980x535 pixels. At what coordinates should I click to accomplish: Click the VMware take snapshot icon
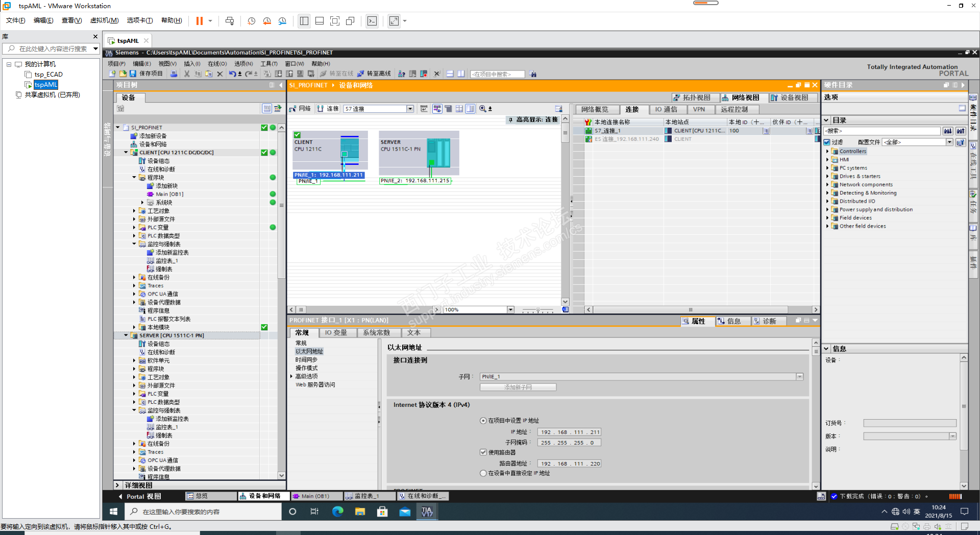click(x=252, y=21)
